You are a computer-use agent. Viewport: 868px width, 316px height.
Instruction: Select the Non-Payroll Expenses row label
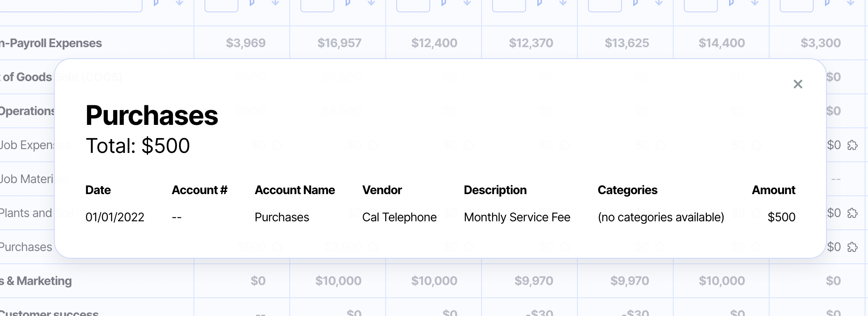point(51,43)
